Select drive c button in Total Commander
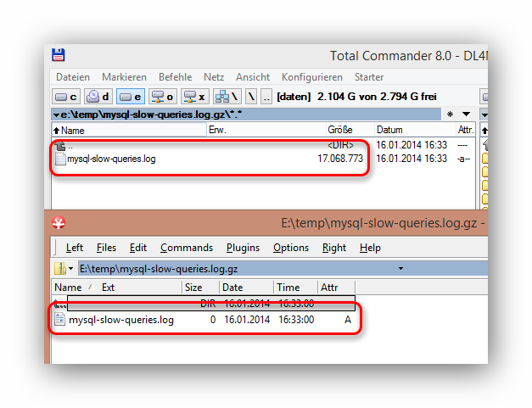The width and height of the screenshot is (532, 408). (x=66, y=97)
